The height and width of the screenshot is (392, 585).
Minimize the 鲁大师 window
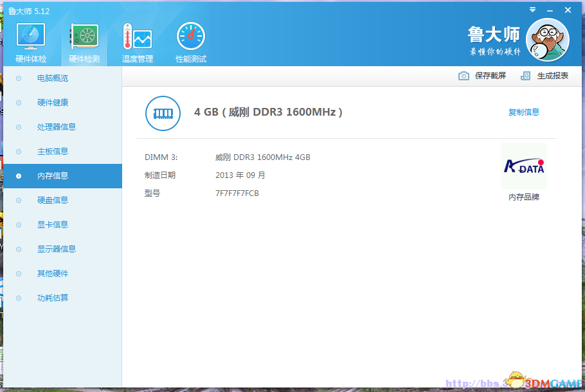550,11
